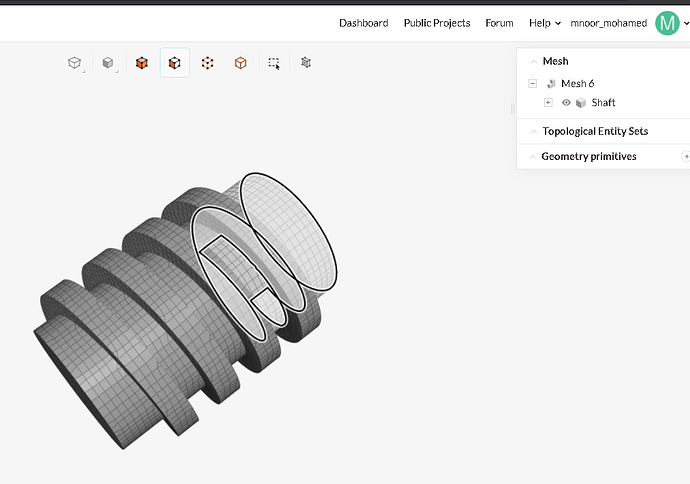
Task: Click the mesh clip tool icon
Action: [306, 63]
